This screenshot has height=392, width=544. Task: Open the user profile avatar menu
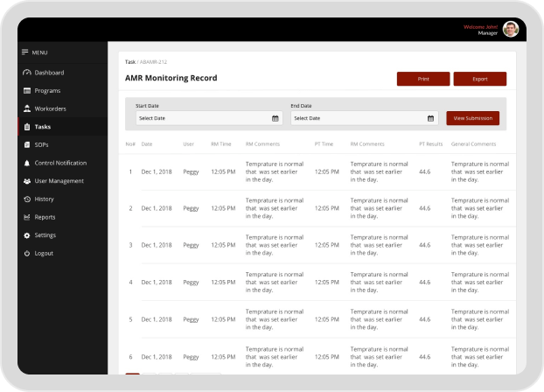pyautogui.click(x=511, y=29)
